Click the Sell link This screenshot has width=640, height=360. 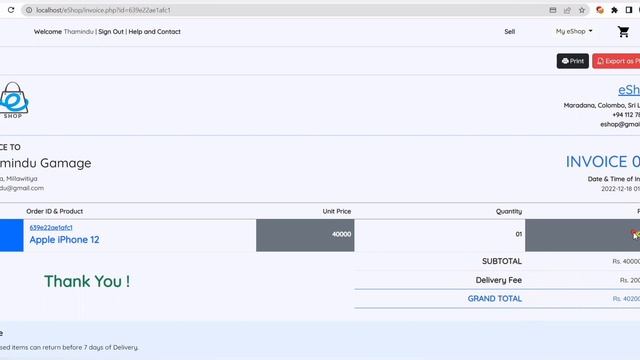[x=509, y=31]
